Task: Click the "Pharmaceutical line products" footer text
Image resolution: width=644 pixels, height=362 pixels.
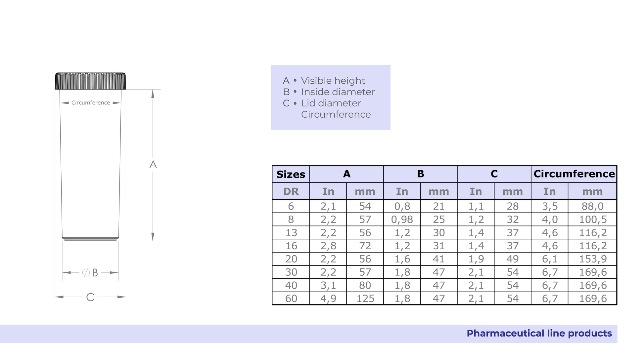Action: (539, 333)
